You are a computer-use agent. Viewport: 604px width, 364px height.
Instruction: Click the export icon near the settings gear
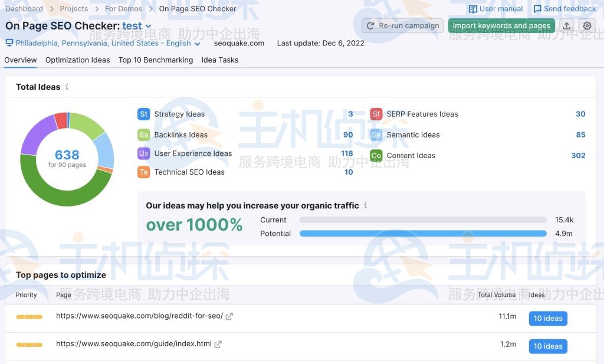[x=567, y=25]
